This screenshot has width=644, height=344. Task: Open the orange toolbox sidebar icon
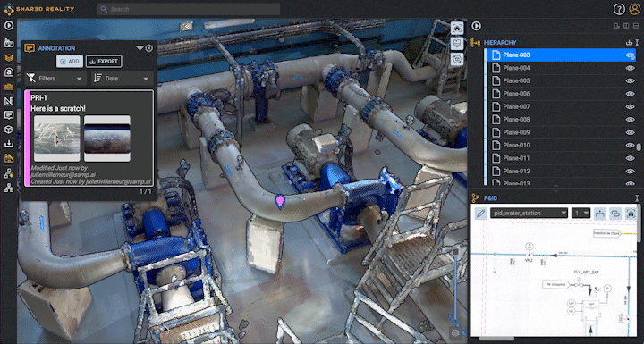9,87
